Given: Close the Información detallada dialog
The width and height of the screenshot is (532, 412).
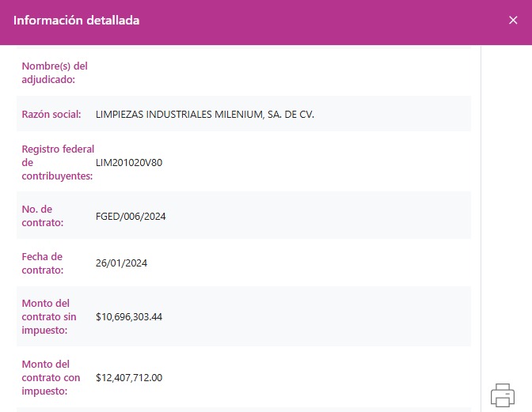Looking at the screenshot, I should pyautogui.click(x=513, y=21).
